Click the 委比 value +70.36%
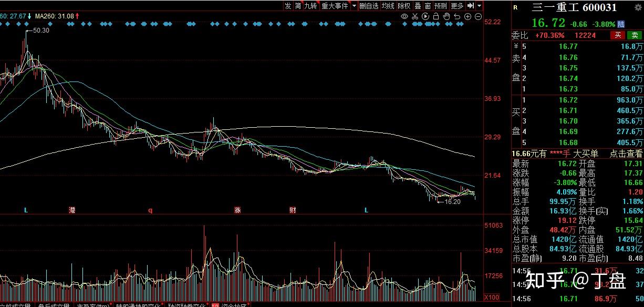Screen dimensions: 644x307 pos(549,35)
